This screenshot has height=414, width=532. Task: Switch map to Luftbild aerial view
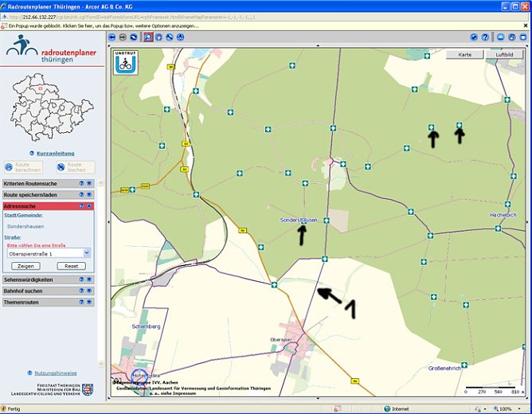tap(503, 55)
